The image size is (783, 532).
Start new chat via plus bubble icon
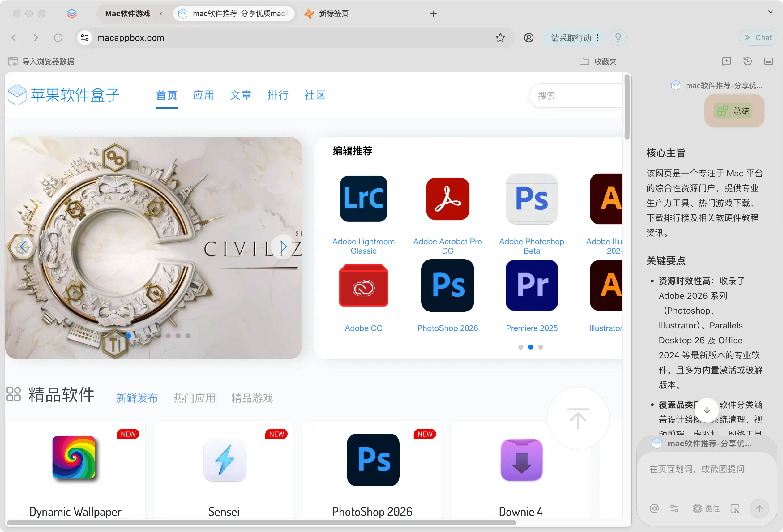point(726,61)
